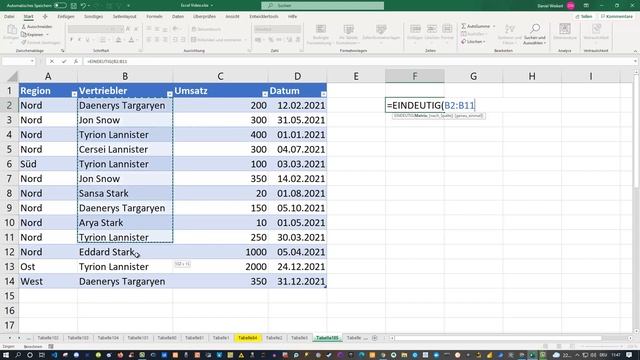Click the Suchen und Auswählen magnifier icon
The height and width of the screenshot is (360, 640).
click(535, 29)
